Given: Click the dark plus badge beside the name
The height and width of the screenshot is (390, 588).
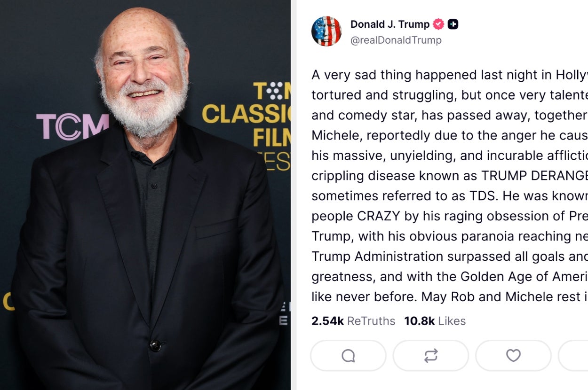Looking at the screenshot, I should (453, 24).
